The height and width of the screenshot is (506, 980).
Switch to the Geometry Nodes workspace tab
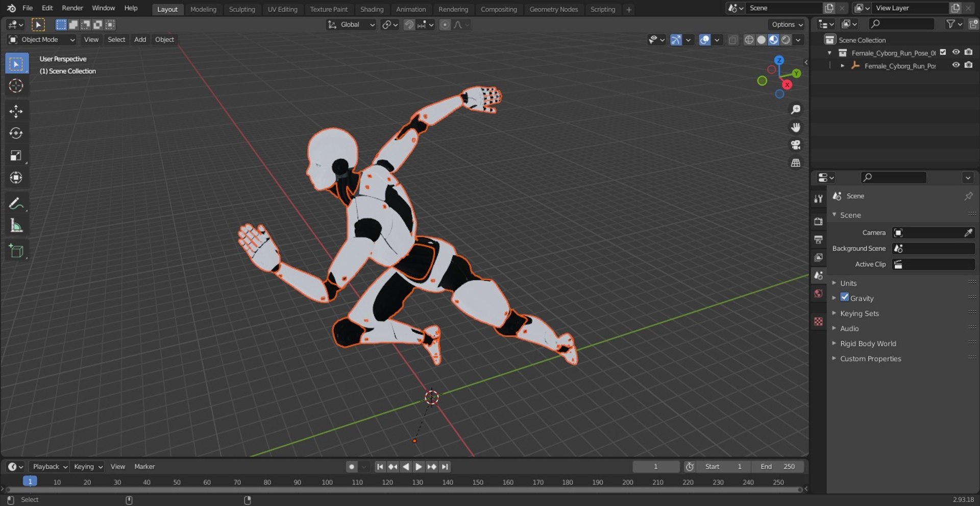point(554,9)
